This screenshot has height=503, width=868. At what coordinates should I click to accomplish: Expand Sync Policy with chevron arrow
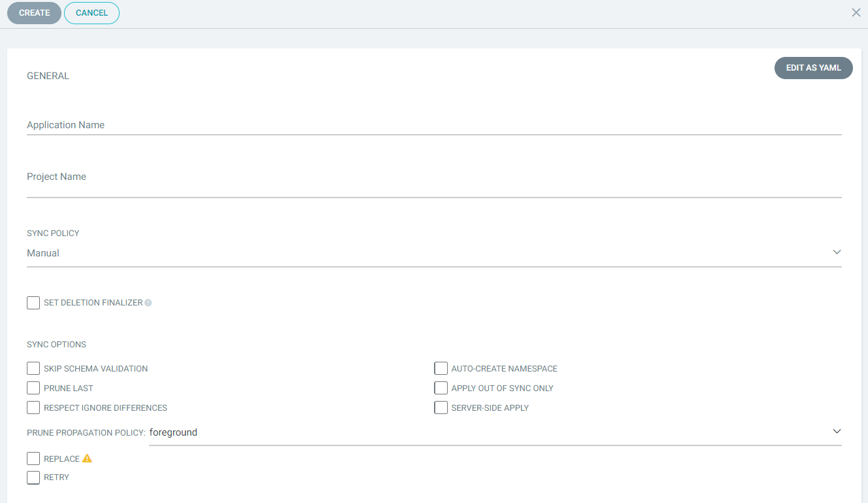coord(837,252)
